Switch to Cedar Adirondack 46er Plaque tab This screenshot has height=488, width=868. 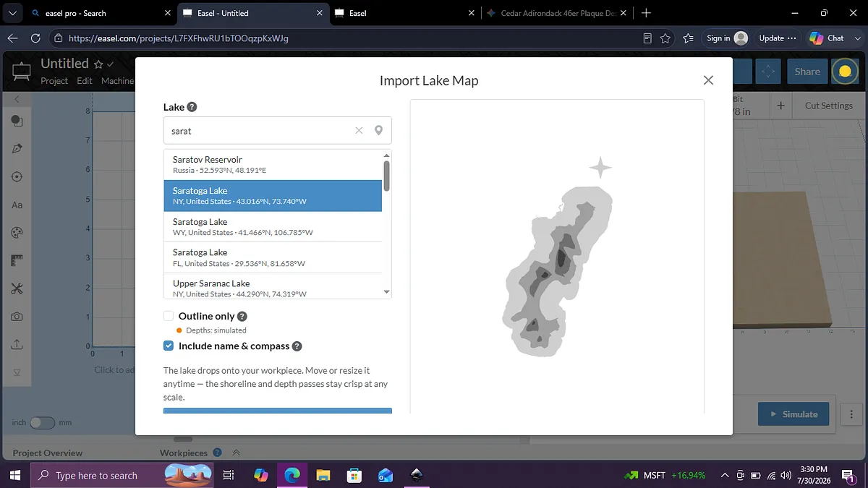coord(557,13)
